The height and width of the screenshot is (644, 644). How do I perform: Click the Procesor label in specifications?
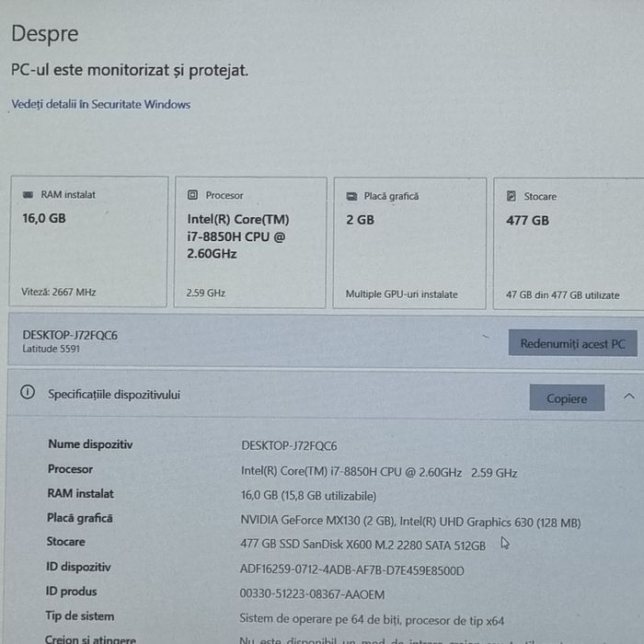tap(70, 469)
